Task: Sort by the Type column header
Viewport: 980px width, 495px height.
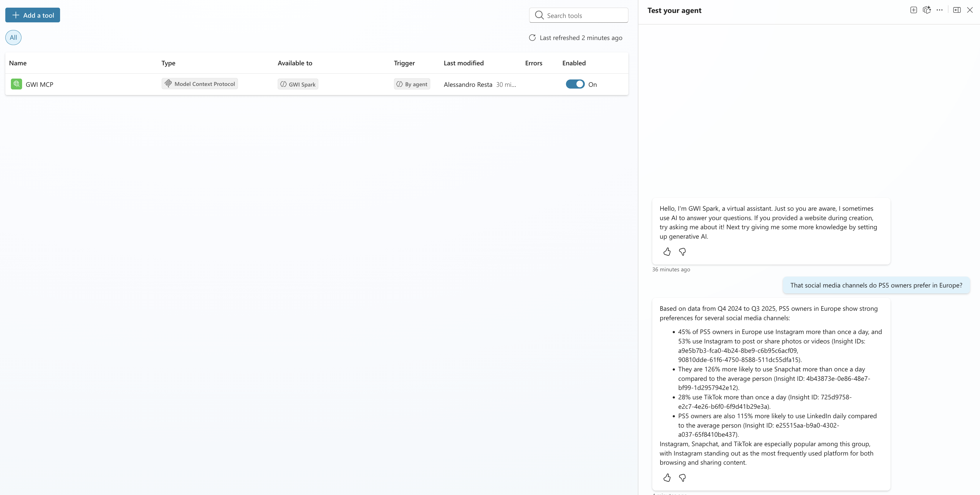Action: pos(168,63)
